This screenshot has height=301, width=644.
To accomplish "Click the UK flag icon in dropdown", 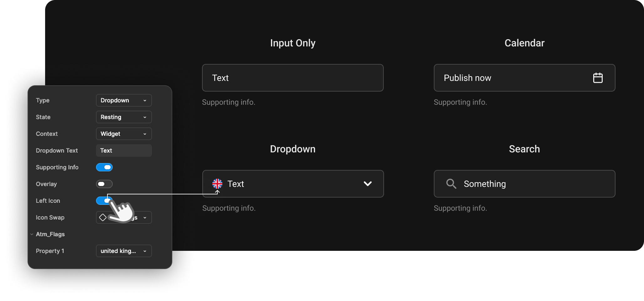I will tap(217, 184).
